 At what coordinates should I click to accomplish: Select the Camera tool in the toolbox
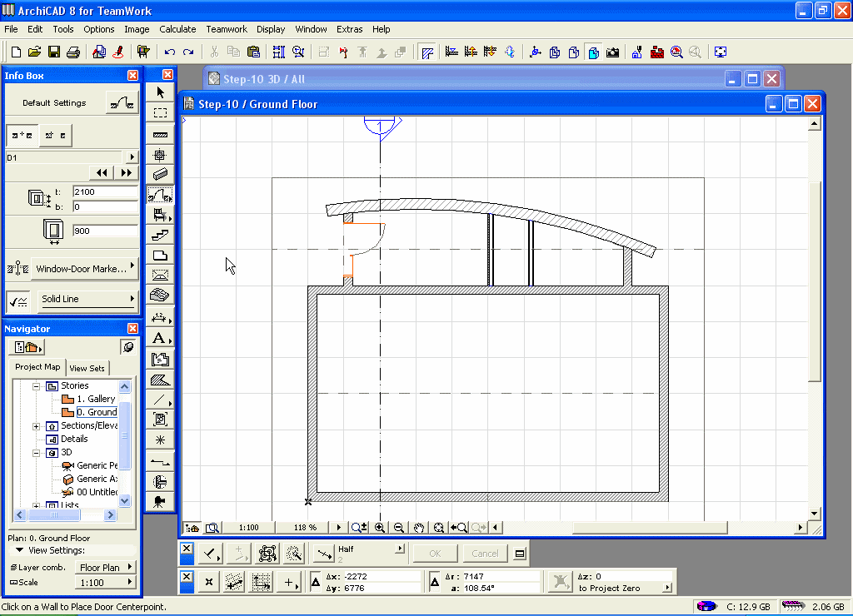159,501
